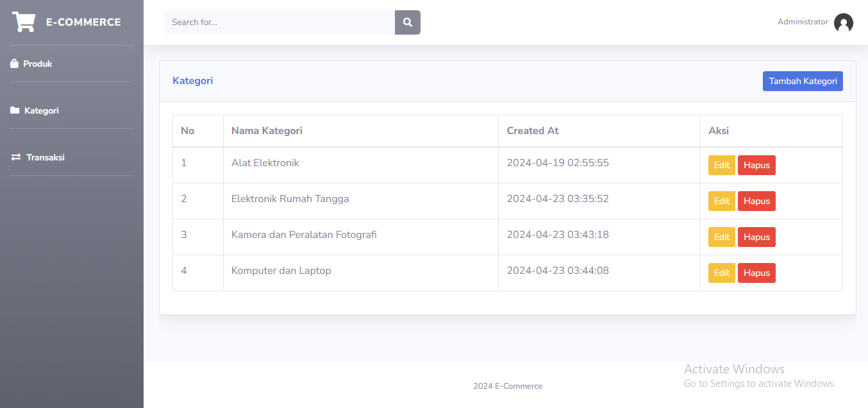Hapus the Komputer dan Laptop category

tap(756, 273)
